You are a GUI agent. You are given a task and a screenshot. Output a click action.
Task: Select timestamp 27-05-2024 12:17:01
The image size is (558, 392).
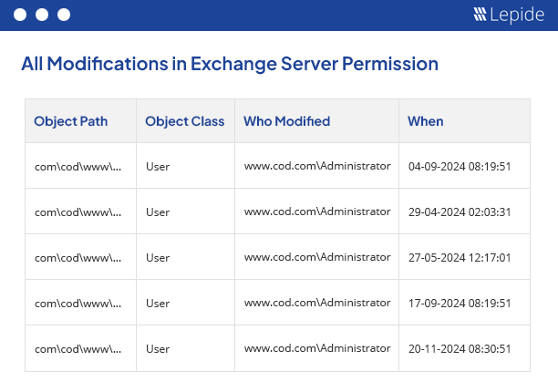coord(460,258)
